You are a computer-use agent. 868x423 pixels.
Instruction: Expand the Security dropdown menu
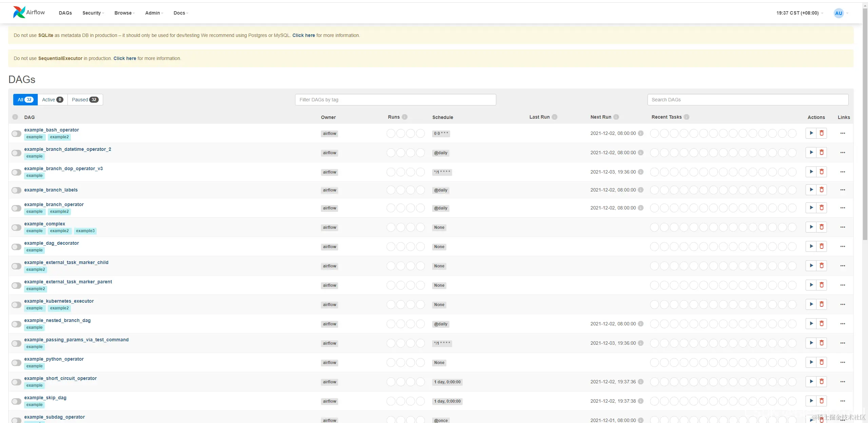[x=93, y=13]
